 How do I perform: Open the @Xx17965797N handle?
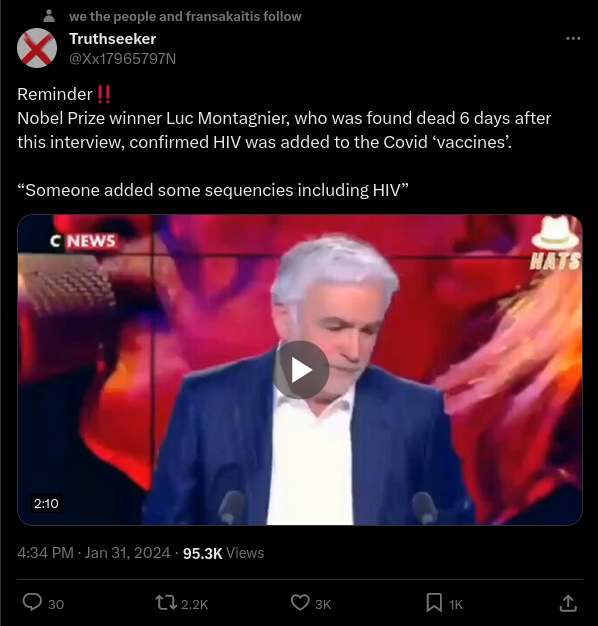(123, 59)
